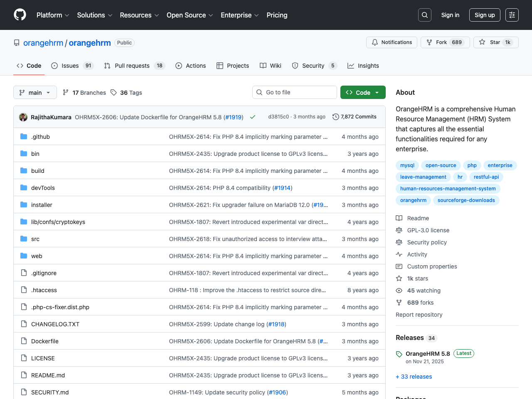Open the main branch selector dropdown

tap(35, 92)
